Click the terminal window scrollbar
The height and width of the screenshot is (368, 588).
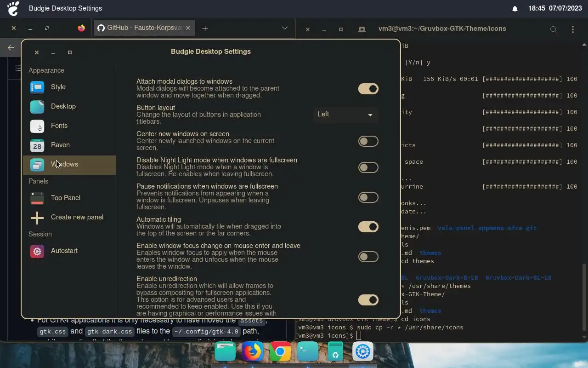coord(584,297)
